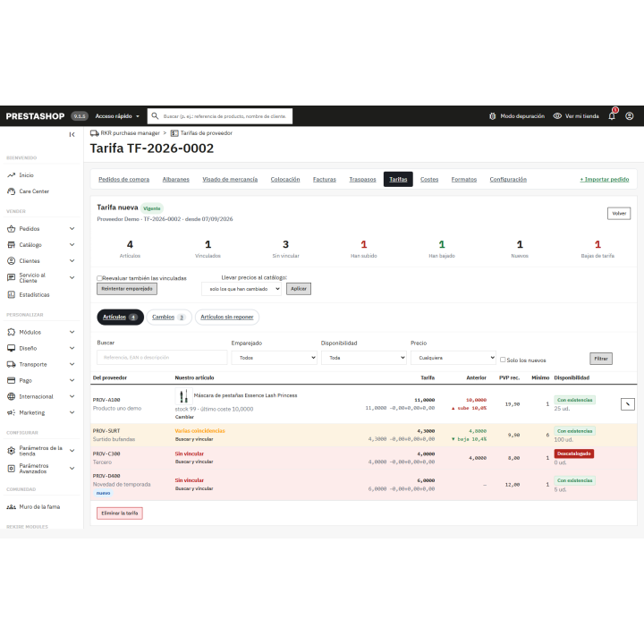Click the Ver mi tienda eye icon
Image resolution: width=644 pixels, height=644 pixels.
(557, 116)
